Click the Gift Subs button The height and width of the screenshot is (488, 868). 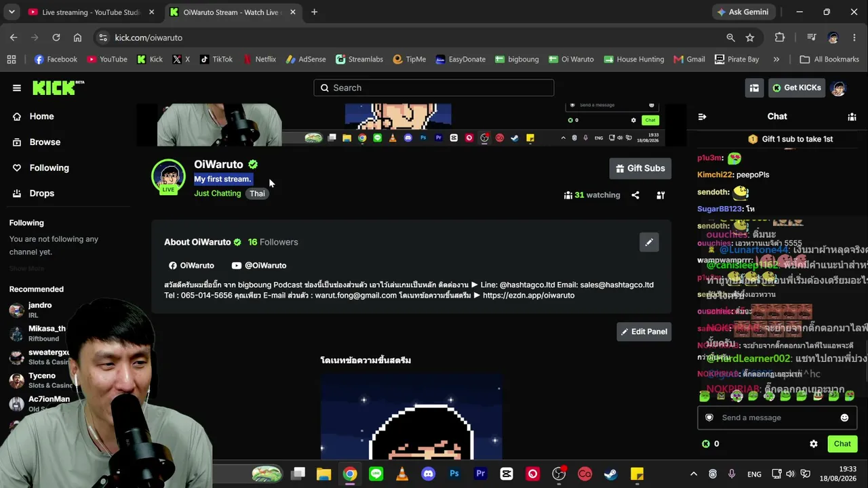pos(640,168)
